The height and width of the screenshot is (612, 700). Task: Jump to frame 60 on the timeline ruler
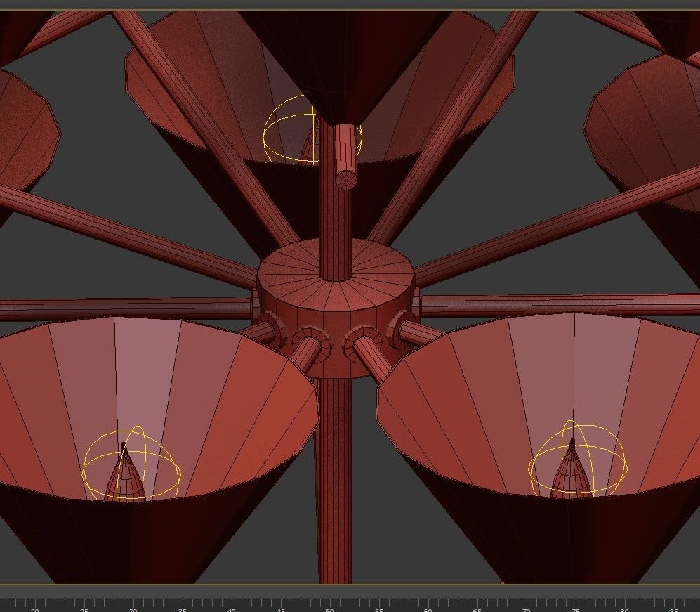pos(428,609)
